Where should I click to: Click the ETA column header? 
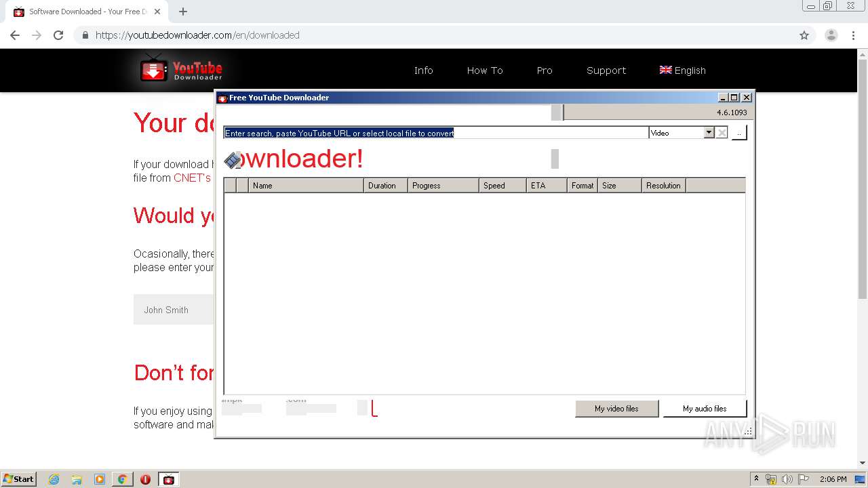(546, 185)
